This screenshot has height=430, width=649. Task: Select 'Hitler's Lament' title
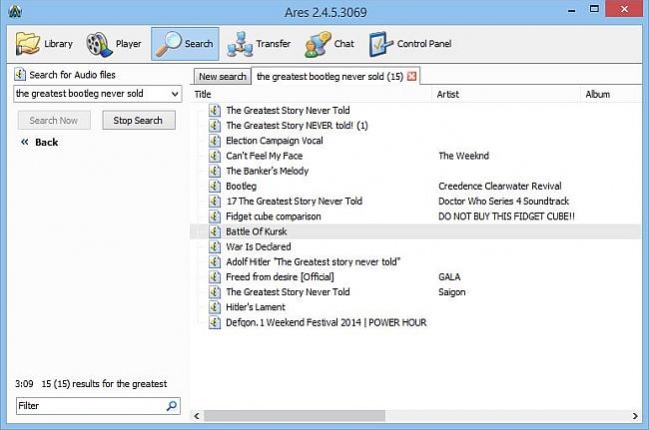point(255,307)
